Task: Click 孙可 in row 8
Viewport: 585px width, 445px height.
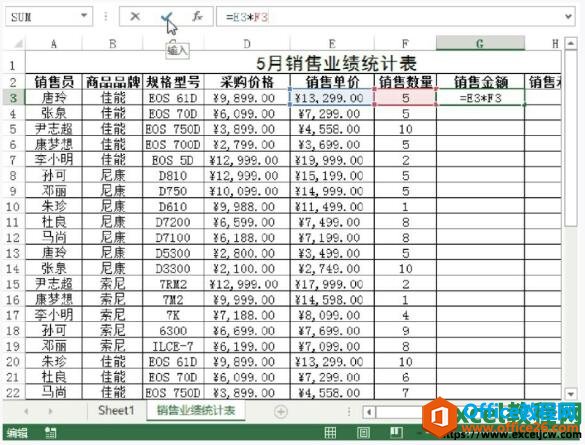Action: [54, 176]
